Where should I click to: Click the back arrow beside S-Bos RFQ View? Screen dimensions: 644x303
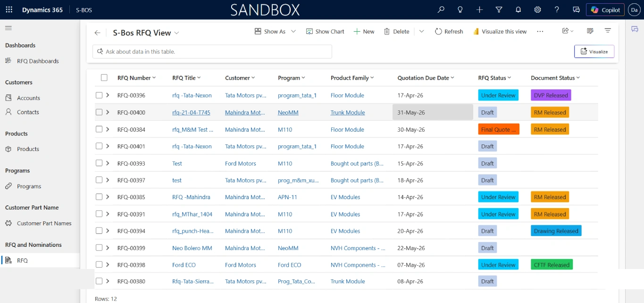(97, 33)
